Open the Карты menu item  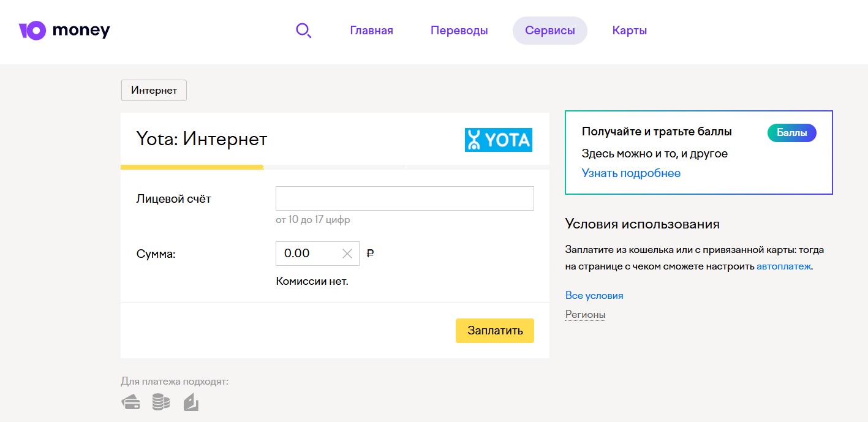coord(630,31)
